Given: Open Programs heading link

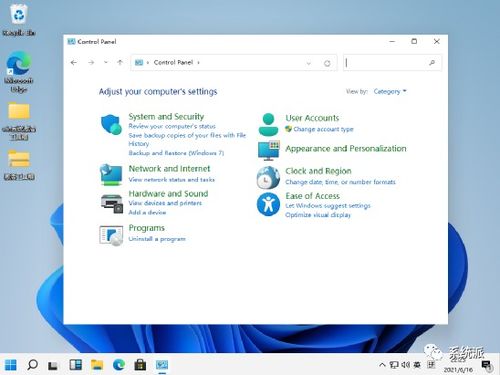Looking at the screenshot, I should point(147,228).
